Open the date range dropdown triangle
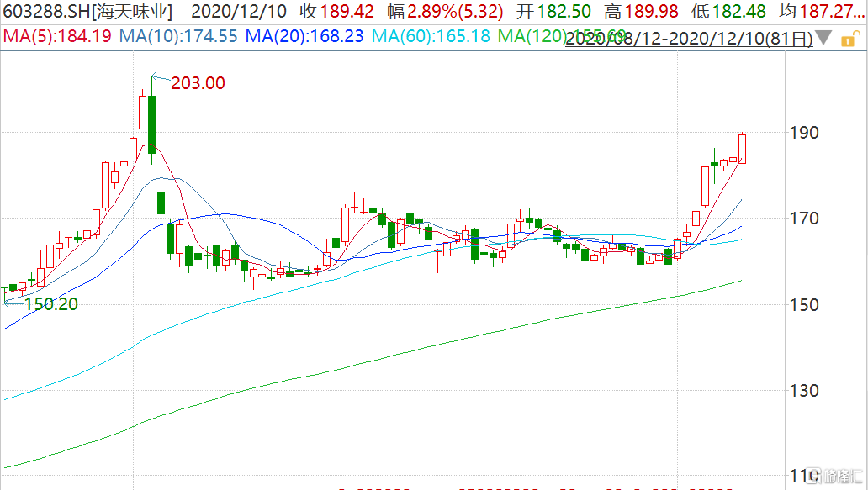This screenshot has width=868, height=490. (823, 38)
